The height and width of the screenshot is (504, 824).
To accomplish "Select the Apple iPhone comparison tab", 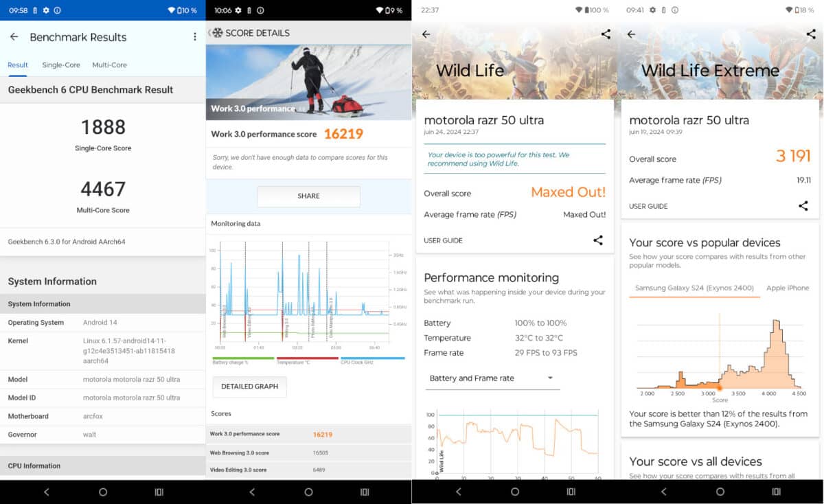I will 788,288.
